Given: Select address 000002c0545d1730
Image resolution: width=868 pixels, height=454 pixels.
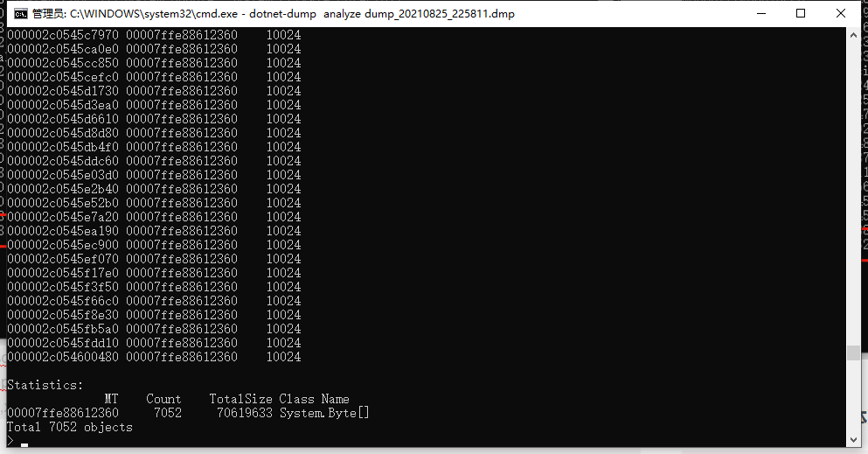Looking at the screenshot, I should [x=63, y=91].
